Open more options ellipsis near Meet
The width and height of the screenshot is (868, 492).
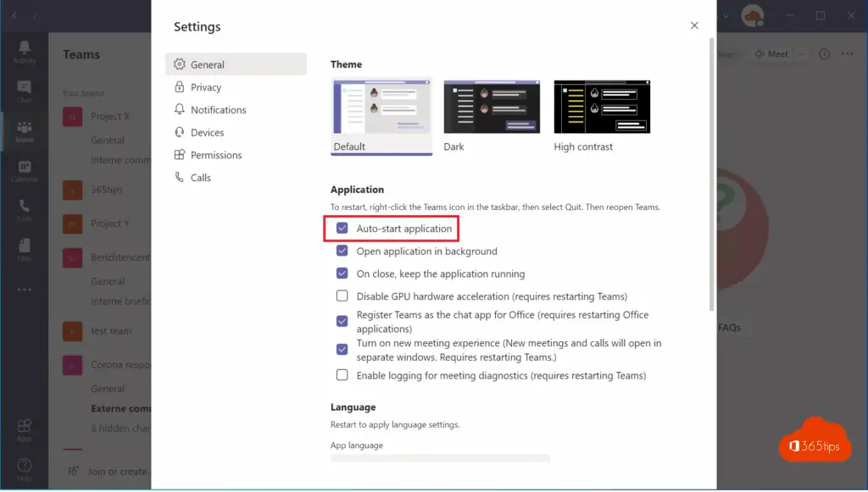coord(848,53)
